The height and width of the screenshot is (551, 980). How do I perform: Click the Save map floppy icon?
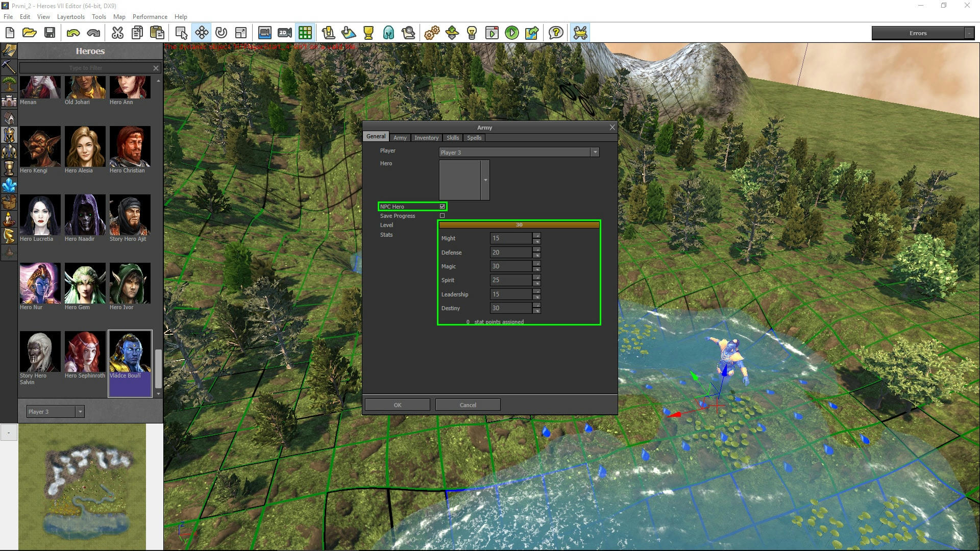click(50, 33)
